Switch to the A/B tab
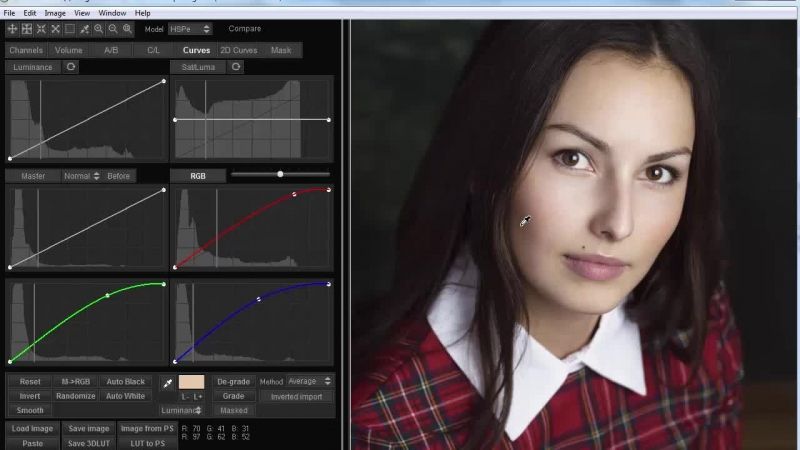The height and width of the screenshot is (450, 800). 111,50
